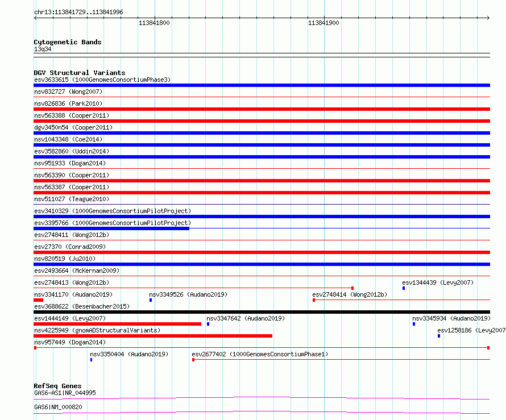Click the esv3582860 (Uddin2014) label
The image size is (506, 420).
point(72,151)
